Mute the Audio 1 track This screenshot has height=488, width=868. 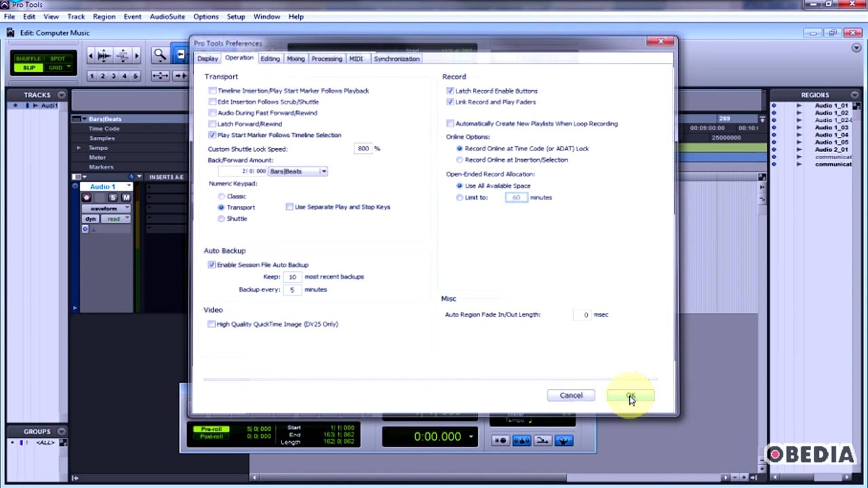pos(125,197)
